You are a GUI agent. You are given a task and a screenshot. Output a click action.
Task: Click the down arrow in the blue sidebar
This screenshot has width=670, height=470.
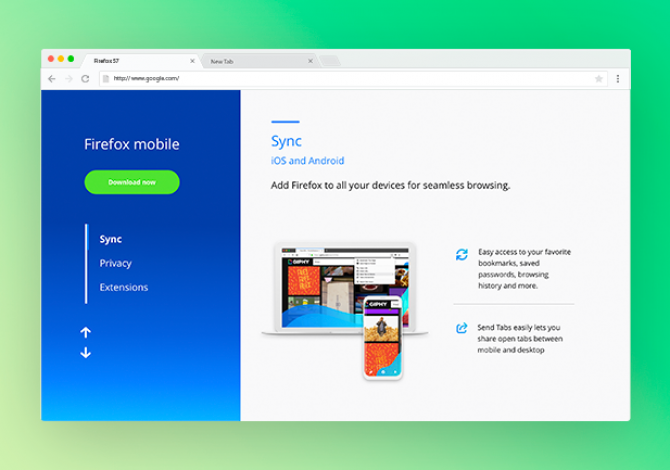pyautogui.click(x=85, y=352)
